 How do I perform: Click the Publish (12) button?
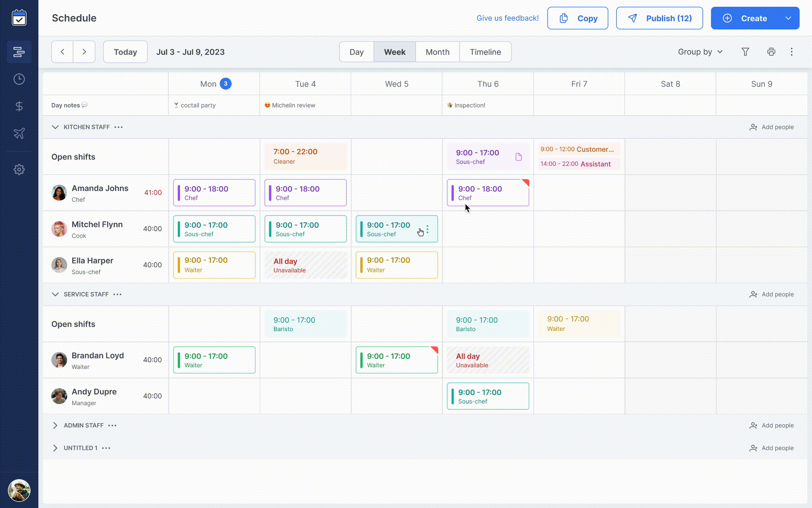(x=659, y=18)
